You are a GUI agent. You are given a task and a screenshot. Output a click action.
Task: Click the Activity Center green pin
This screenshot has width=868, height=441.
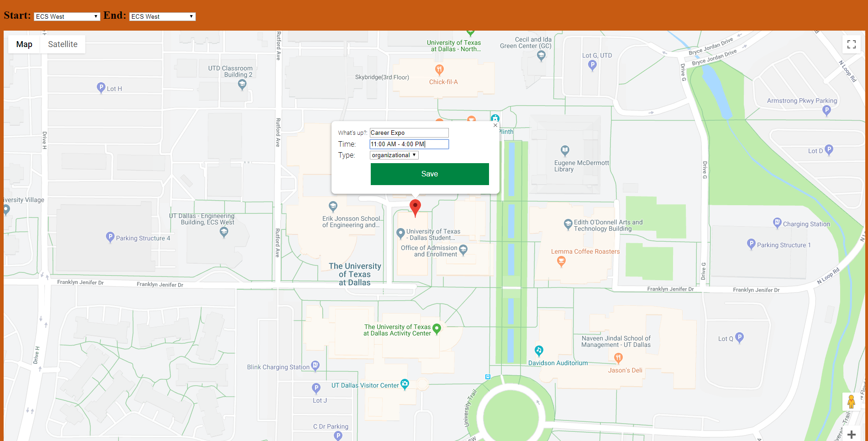click(437, 329)
